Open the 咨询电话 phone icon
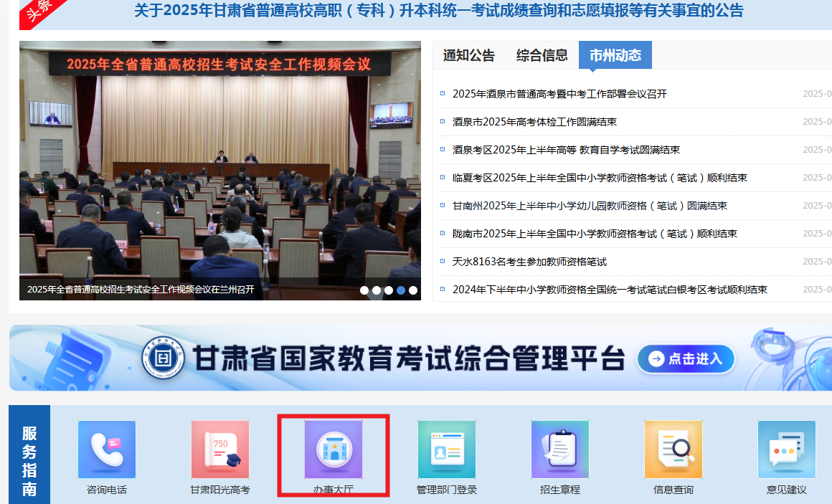The height and width of the screenshot is (504, 832). pyautogui.click(x=106, y=450)
